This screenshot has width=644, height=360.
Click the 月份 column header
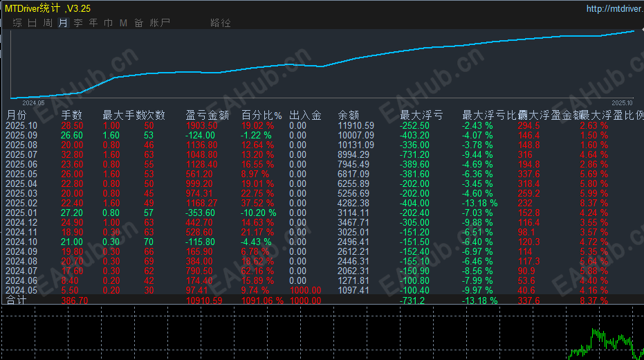coord(17,115)
